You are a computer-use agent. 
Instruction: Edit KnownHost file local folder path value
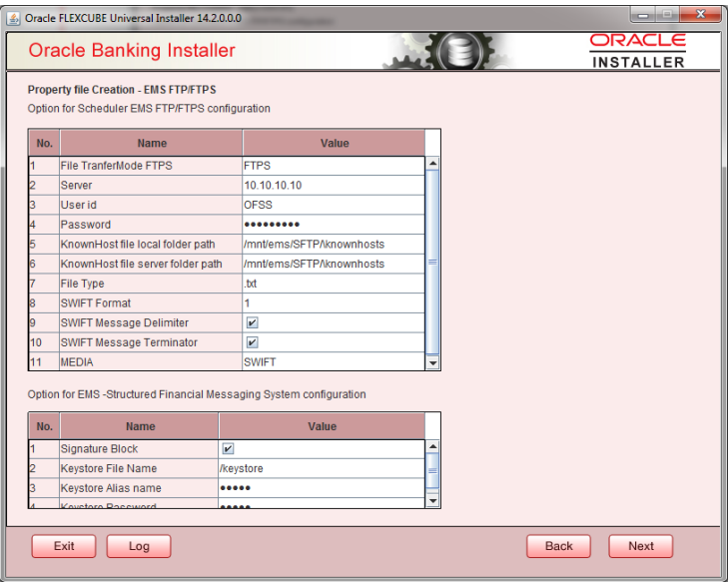pos(334,245)
